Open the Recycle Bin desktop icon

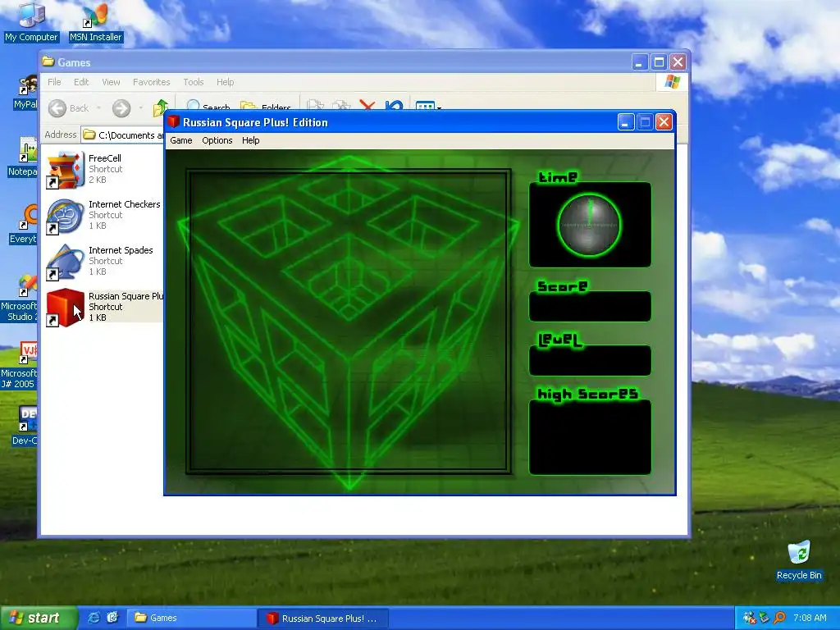799,560
